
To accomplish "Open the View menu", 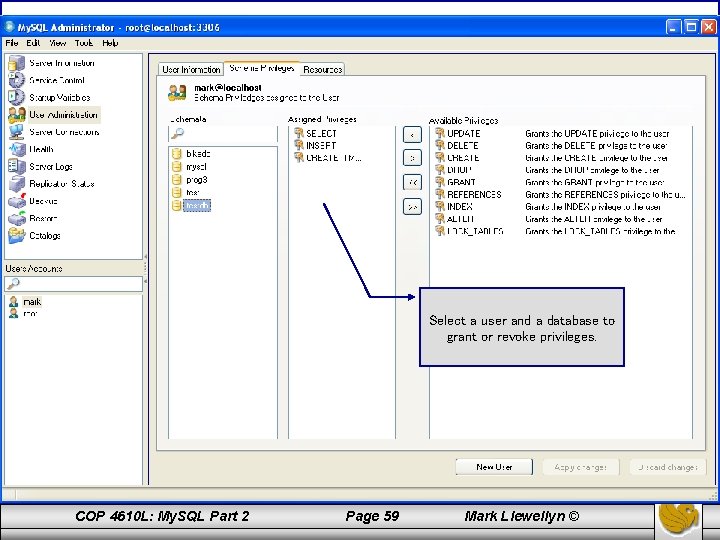I will (x=57, y=43).
